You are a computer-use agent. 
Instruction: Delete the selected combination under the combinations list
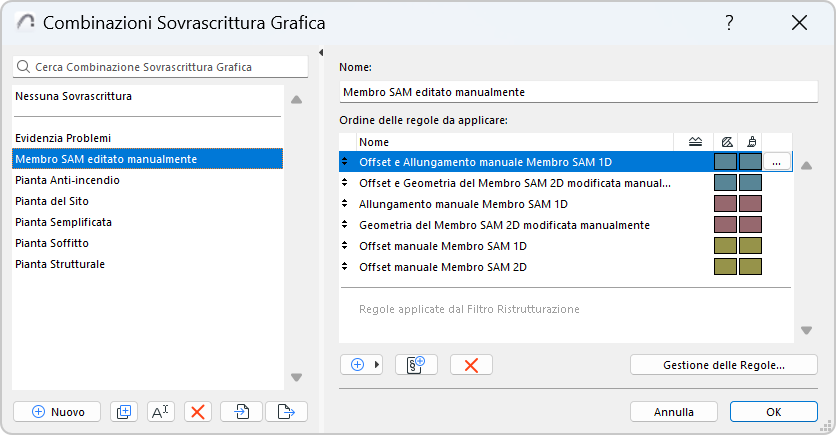pyautogui.click(x=198, y=411)
